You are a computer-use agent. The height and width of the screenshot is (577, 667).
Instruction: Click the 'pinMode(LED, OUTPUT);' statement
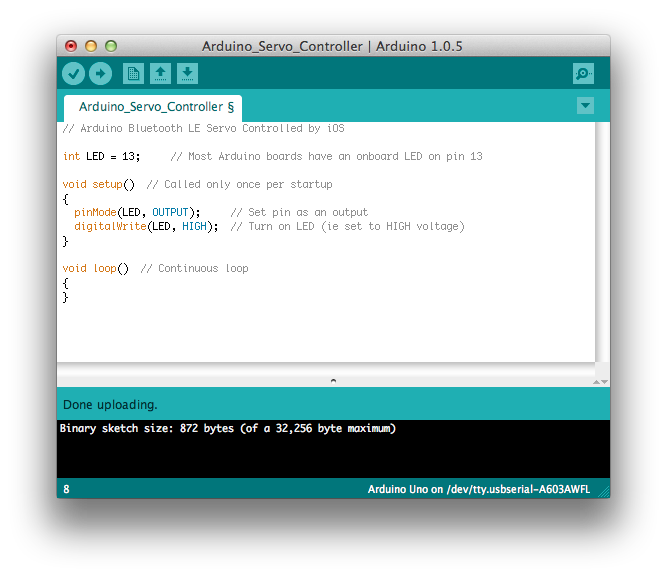[137, 212]
